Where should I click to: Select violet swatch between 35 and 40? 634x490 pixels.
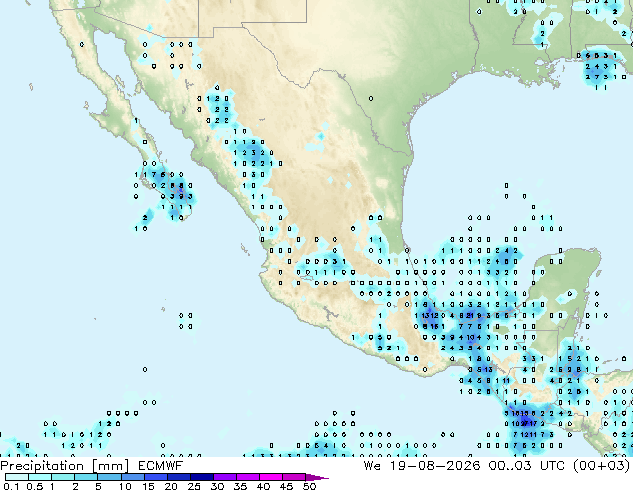[x=247, y=477]
